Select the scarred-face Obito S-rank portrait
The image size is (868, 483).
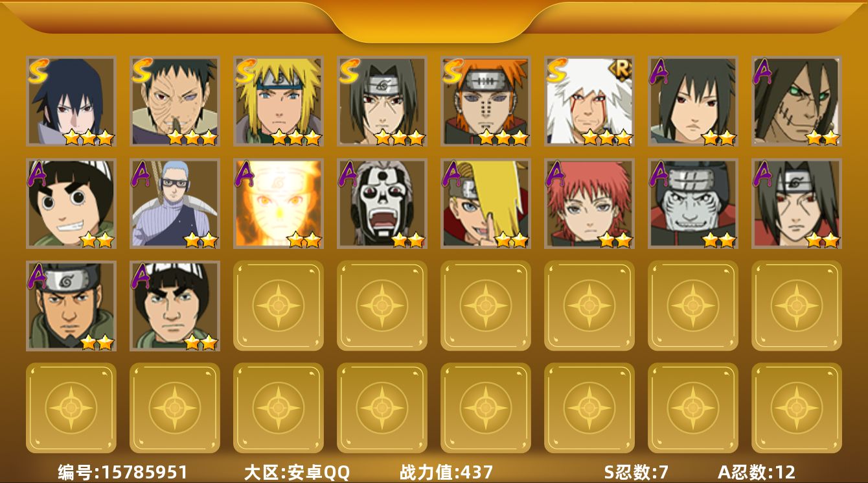(x=175, y=101)
